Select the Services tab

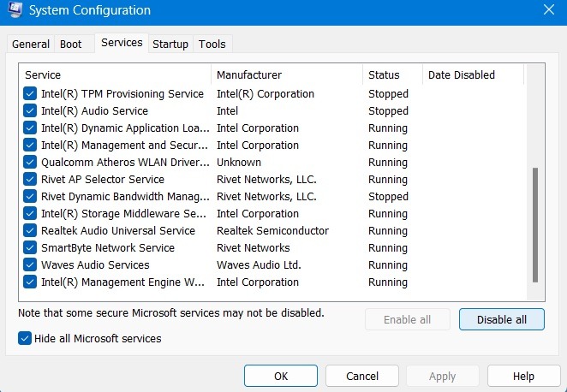tap(122, 43)
